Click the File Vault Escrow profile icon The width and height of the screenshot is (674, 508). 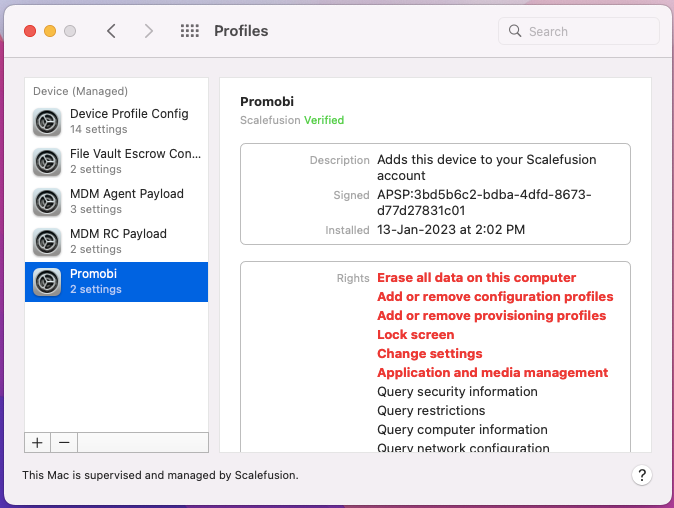pyautogui.click(x=47, y=162)
